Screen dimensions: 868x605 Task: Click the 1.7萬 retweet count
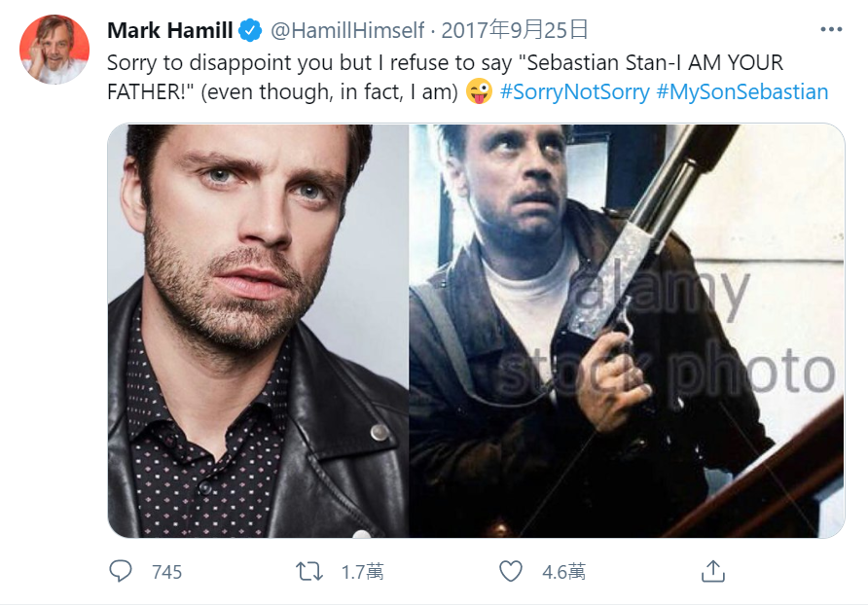(362, 572)
